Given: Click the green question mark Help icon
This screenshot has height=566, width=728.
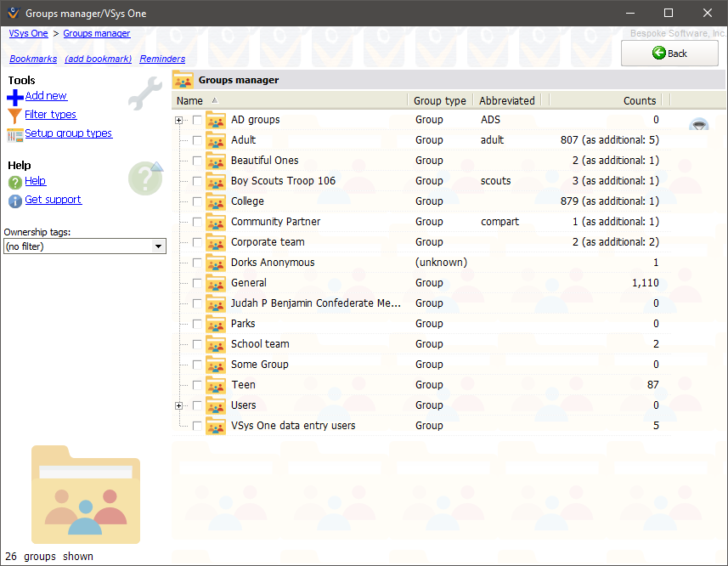Looking at the screenshot, I should click(x=14, y=182).
